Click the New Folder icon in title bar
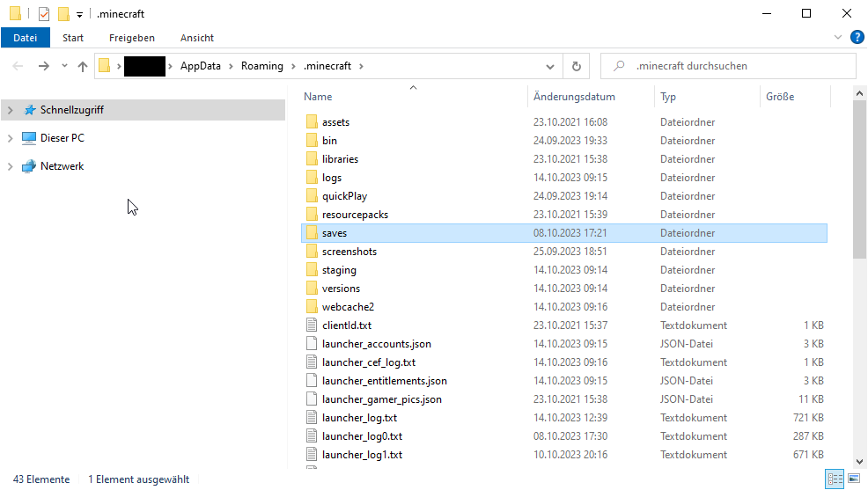This screenshot has width=868, height=490. tap(64, 14)
